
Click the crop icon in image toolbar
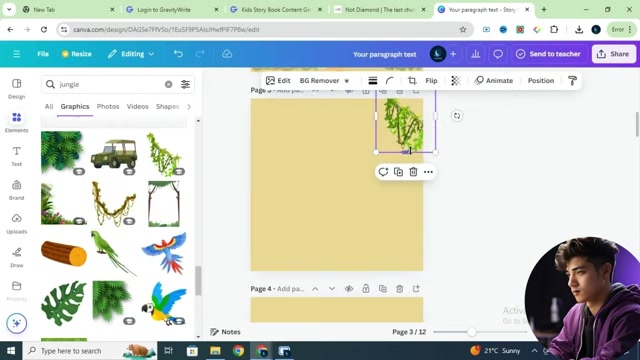click(412, 80)
